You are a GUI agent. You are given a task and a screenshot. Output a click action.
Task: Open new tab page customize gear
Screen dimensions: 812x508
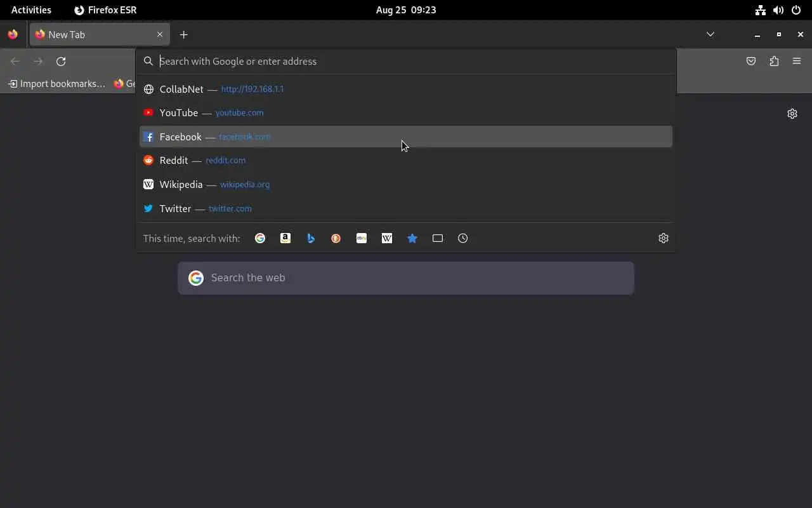coord(792,114)
